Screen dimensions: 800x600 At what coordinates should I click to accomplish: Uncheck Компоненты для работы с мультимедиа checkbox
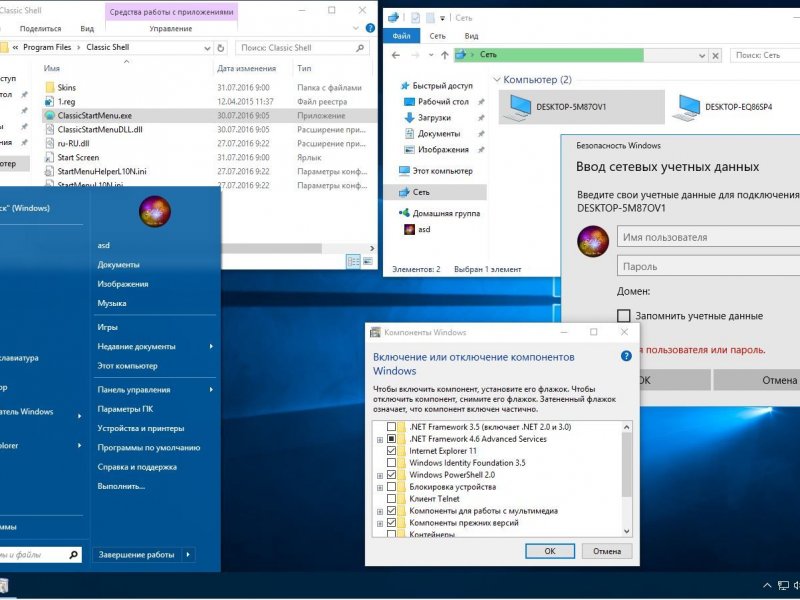click(x=391, y=511)
